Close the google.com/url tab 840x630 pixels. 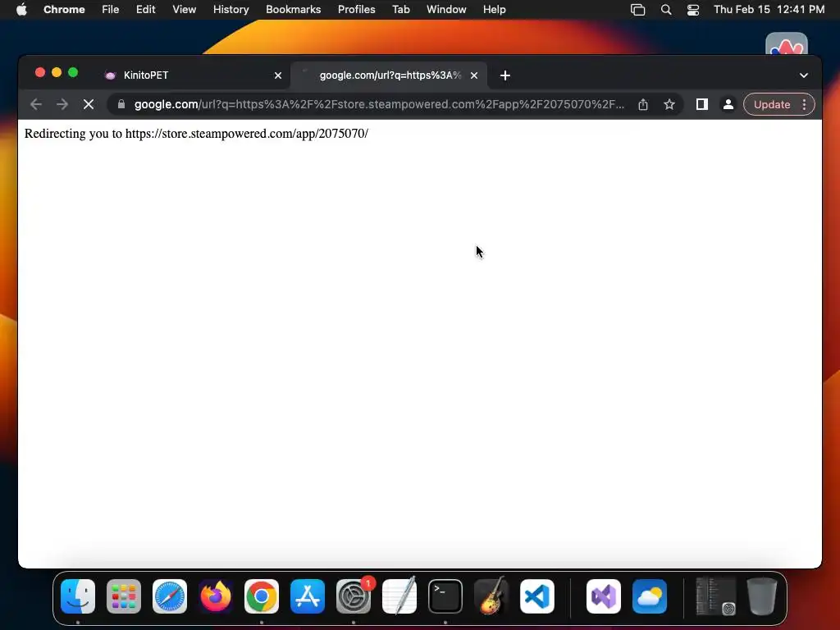(x=474, y=75)
